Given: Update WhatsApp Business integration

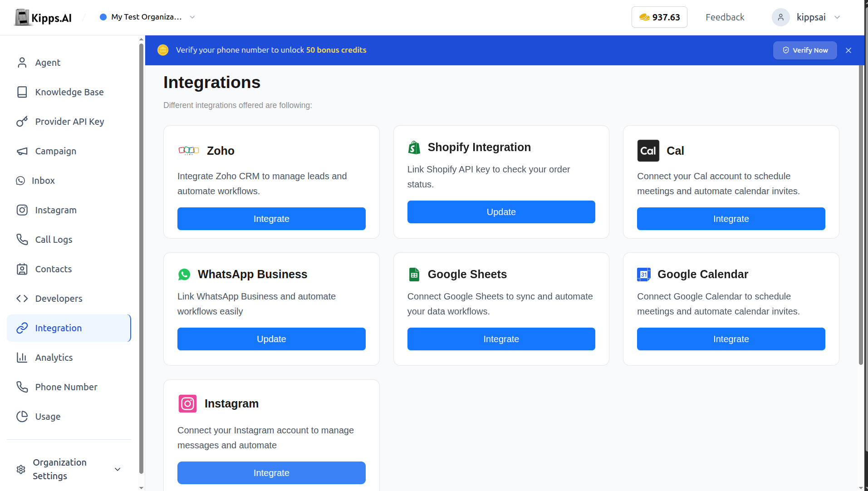Looking at the screenshot, I should tap(271, 339).
